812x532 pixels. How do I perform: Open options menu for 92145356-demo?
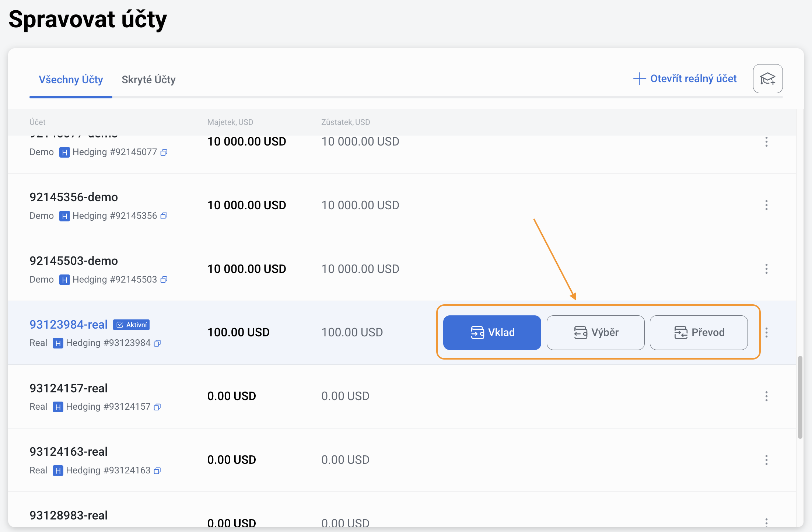pyautogui.click(x=766, y=205)
